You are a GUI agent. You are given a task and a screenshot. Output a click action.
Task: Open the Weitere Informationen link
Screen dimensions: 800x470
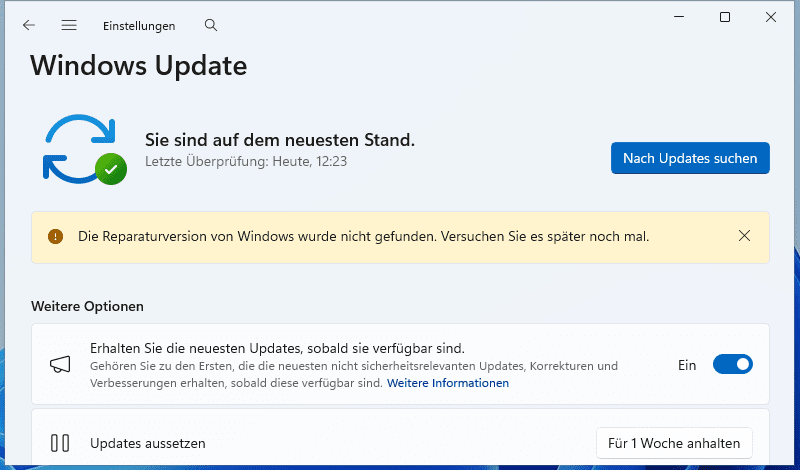[448, 383]
